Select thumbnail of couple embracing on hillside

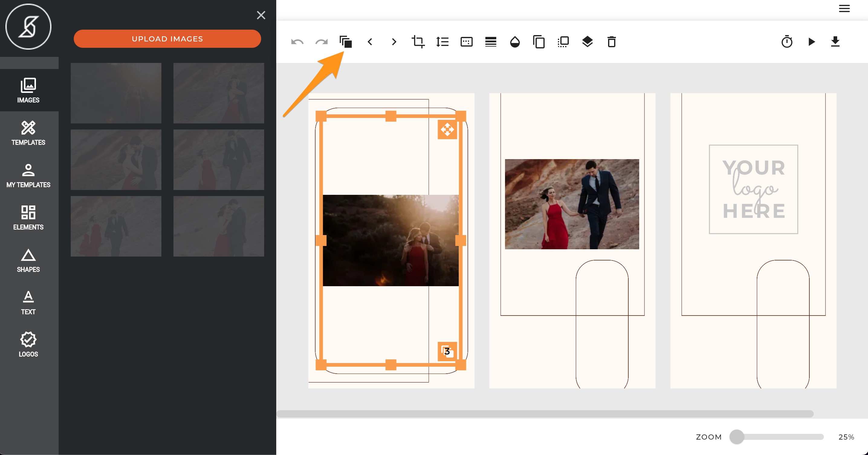(219, 93)
